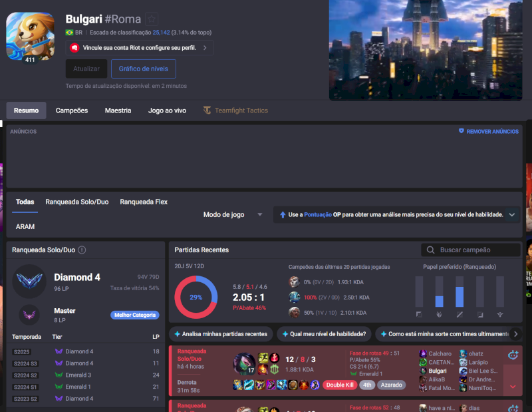
Task: Click the AI analysis icon on first match
Action: (x=513, y=356)
